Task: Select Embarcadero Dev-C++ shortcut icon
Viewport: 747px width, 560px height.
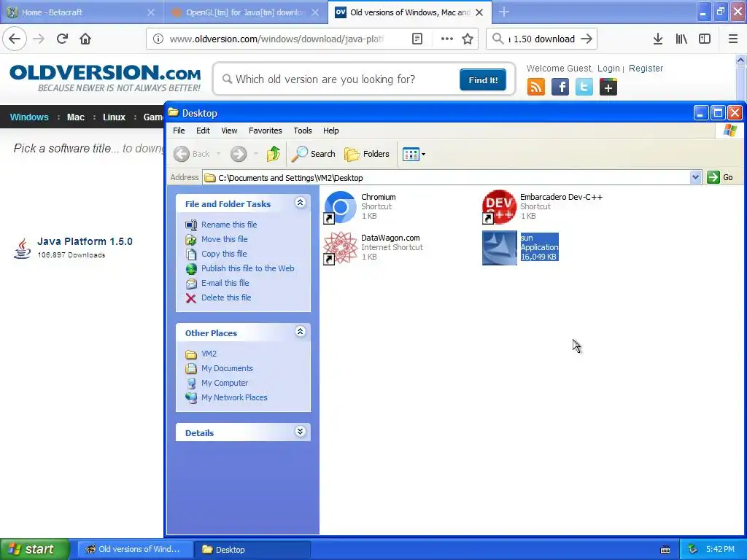Action: [x=499, y=206]
